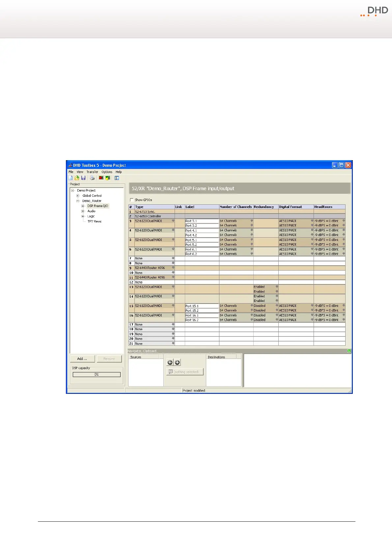Click the Remove button
This screenshot has height=555, width=392.
click(x=109, y=359)
